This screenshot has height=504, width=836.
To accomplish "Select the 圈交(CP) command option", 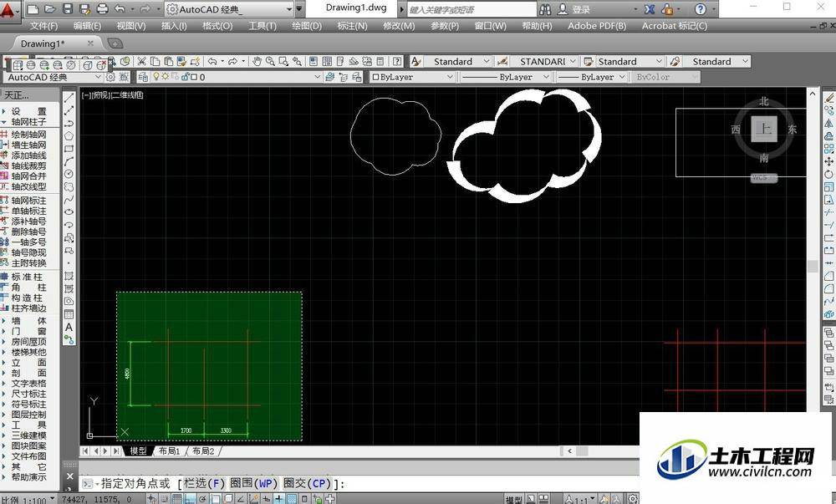I will [307, 484].
